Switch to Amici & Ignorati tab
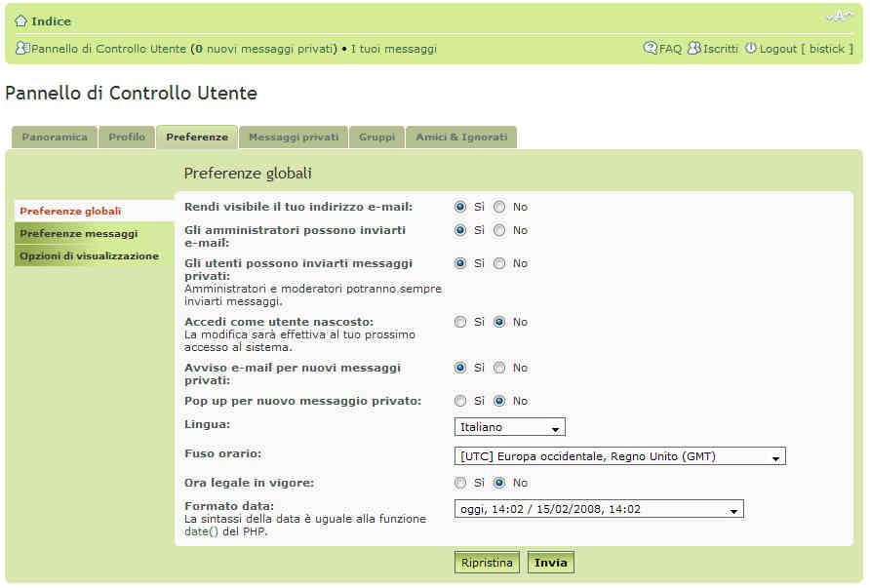The image size is (870, 588). coord(461,137)
